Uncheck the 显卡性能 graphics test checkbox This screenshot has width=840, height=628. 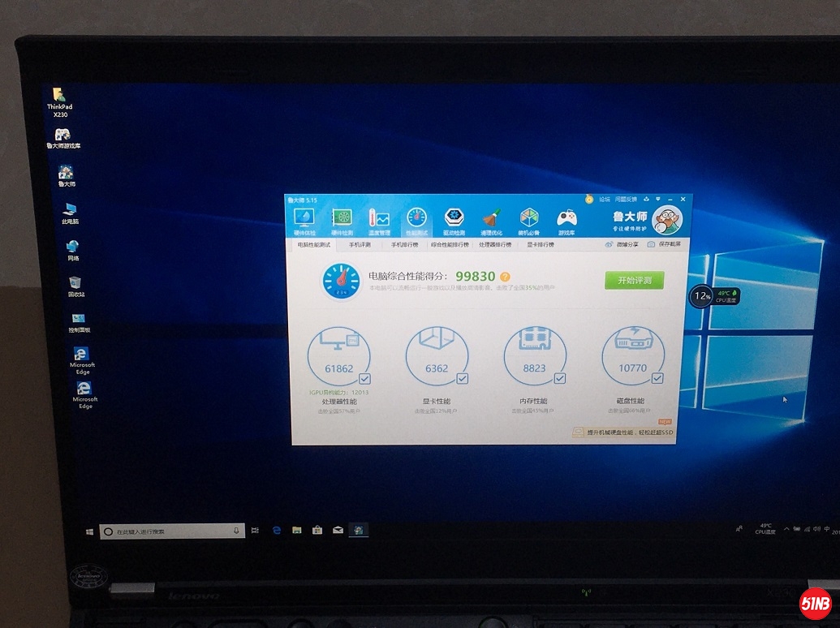(x=462, y=379)
